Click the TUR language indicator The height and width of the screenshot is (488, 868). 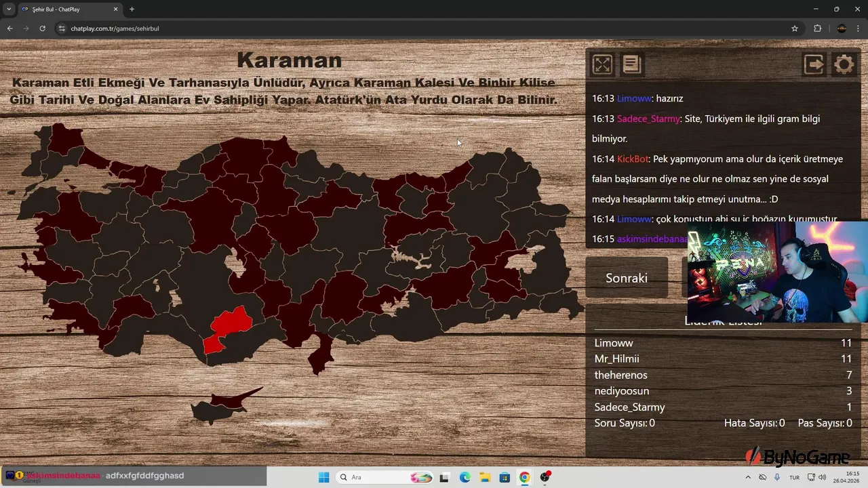point(794,477)
